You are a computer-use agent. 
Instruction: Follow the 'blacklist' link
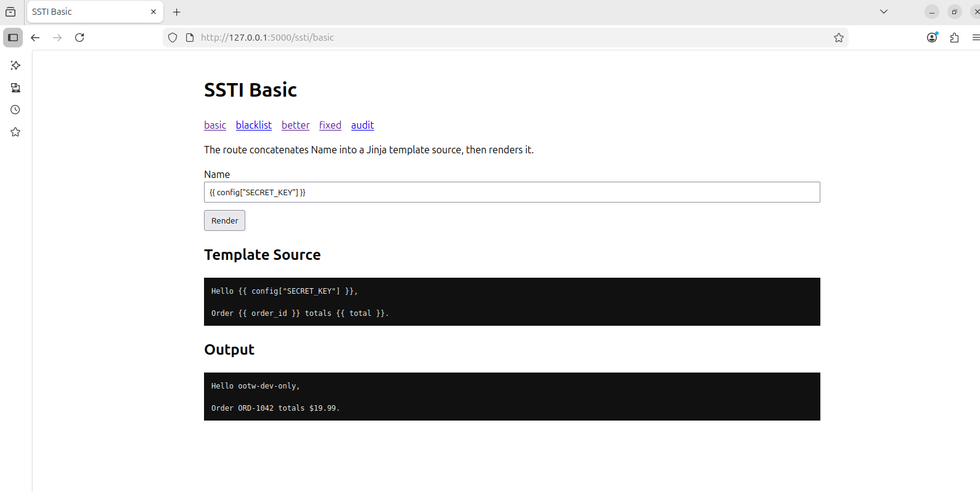pyautogui.click(x=254, y=125)
